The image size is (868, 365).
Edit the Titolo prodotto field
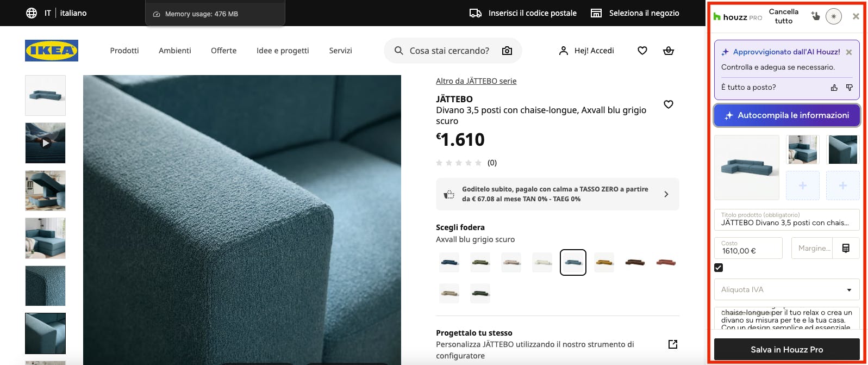pos(786,220)
